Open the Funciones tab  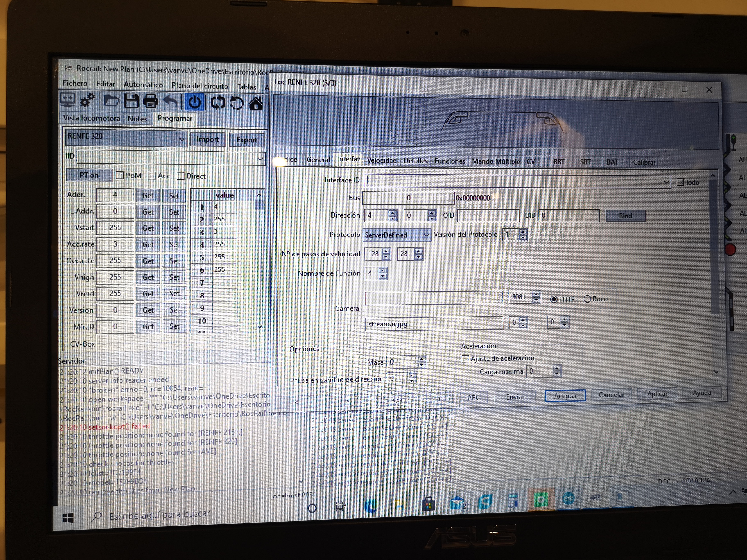tap(449, 161)
